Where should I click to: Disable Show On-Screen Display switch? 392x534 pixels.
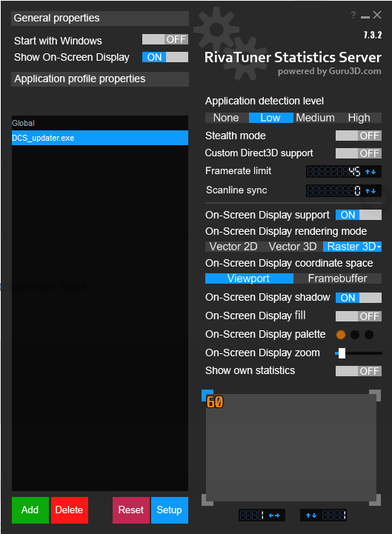coord(165,57)
